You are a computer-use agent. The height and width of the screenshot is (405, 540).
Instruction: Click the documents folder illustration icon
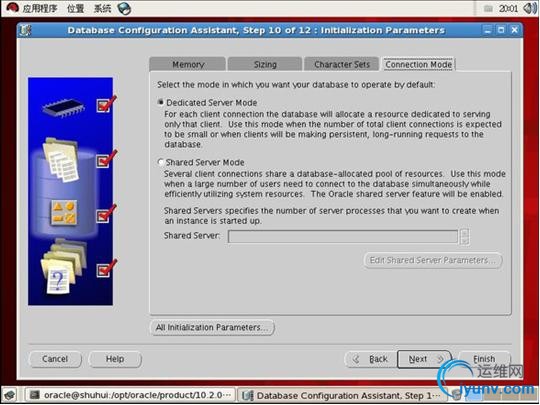point(61,159)
